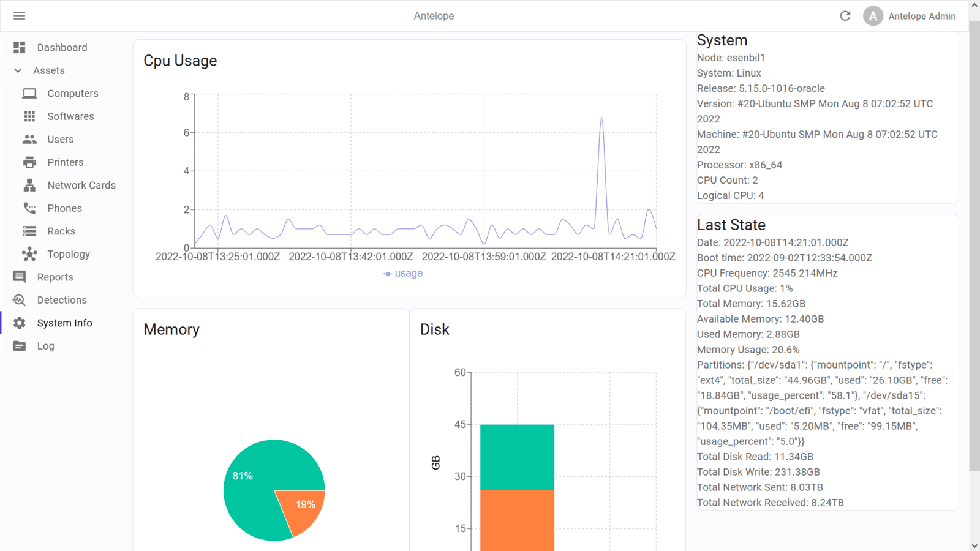Click the Cpu Usage heading

point(180,61)
